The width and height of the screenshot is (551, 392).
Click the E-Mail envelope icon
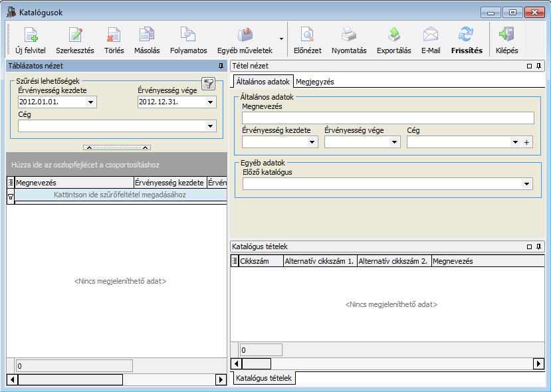pos(431,35)
